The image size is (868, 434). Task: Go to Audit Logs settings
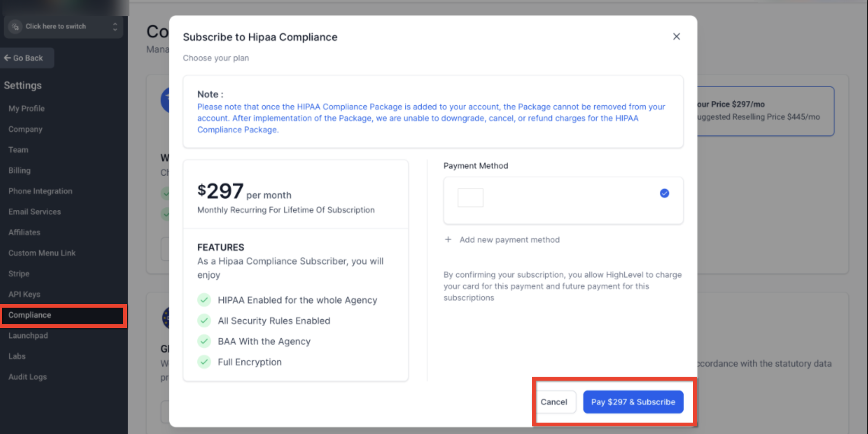pyautogui.click(x=27, y=377)
